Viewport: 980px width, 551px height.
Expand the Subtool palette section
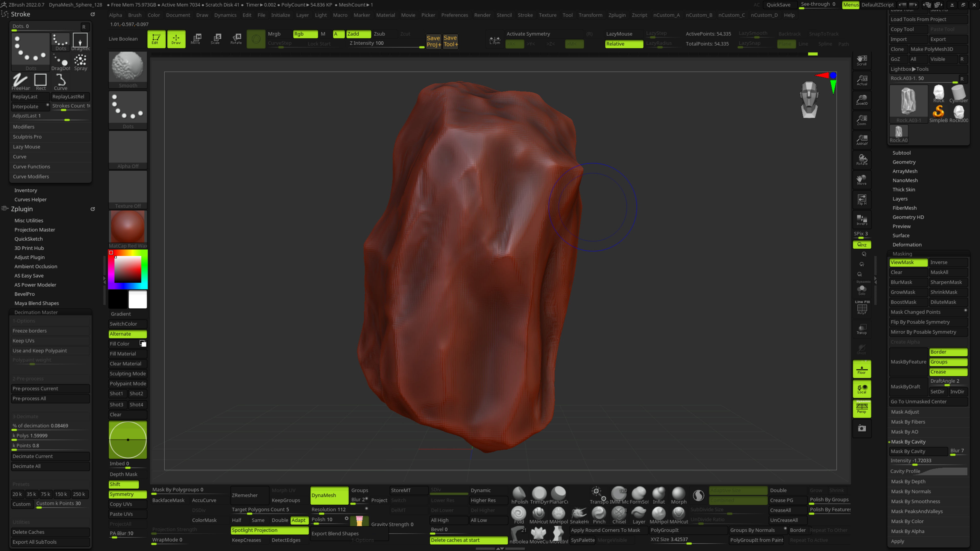[x=901, y=153]
